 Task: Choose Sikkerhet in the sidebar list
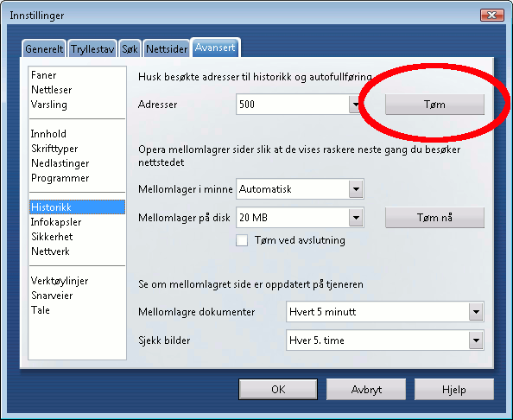click(x=52, y=236)
